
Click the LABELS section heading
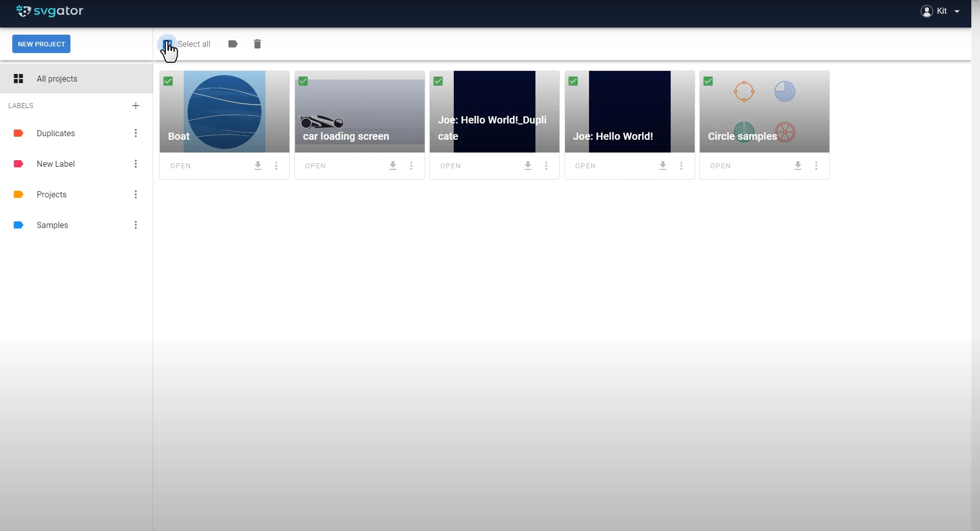pyautogui.click(x=21, y=106)
